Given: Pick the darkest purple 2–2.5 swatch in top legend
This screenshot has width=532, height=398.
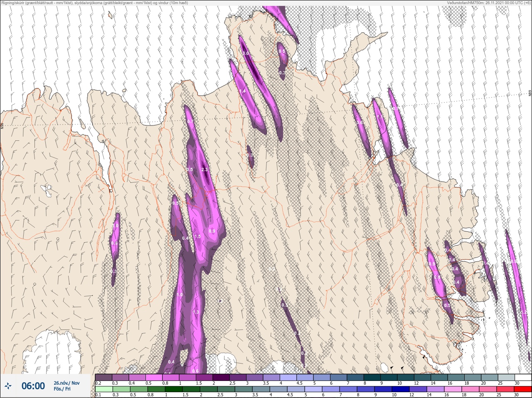Looking at the screenshot, I should pyautogui.click(x=222, y=377).
